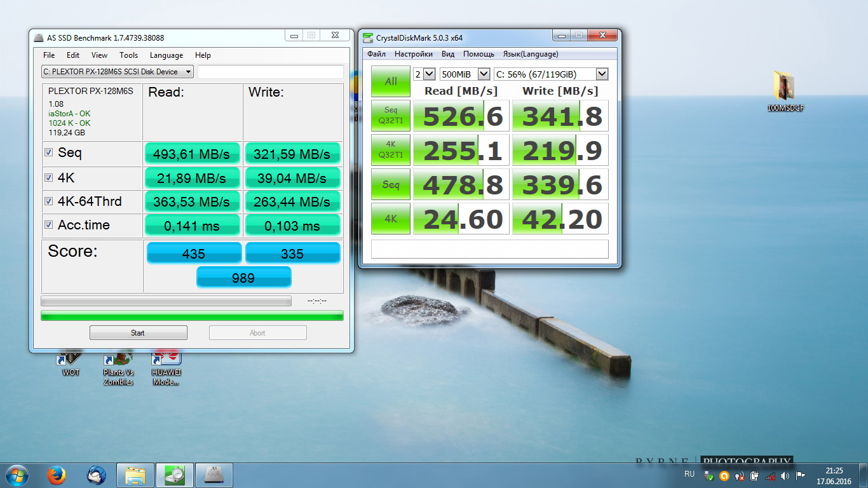Click the green progress bar in AS SSD
Viewport: 868px width, 488px height.
(x=192, y=316)
